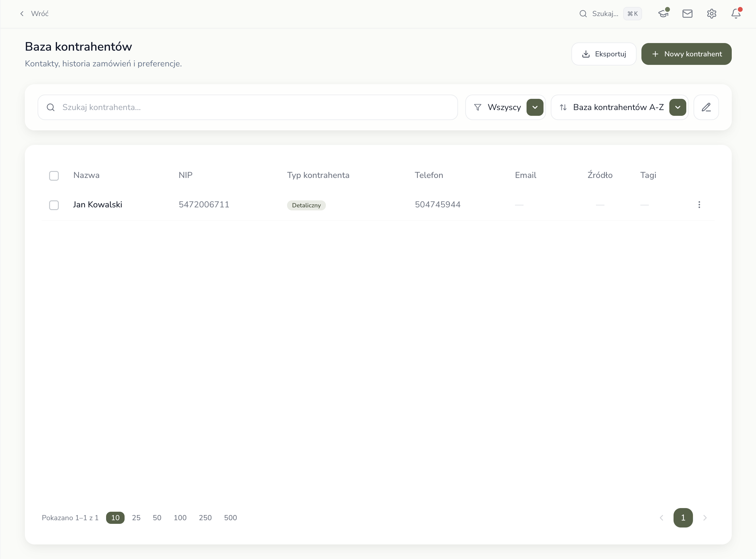The image size is (756, 559).
Task: Click the Typ kontrahenta column header
Action: (x=318, y=175)
